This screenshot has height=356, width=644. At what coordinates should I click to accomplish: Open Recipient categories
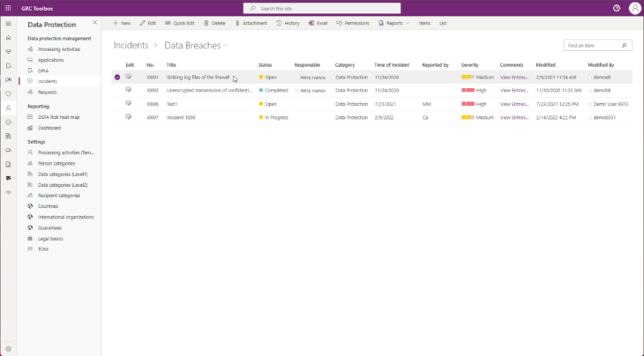click(x=59, y=196)
